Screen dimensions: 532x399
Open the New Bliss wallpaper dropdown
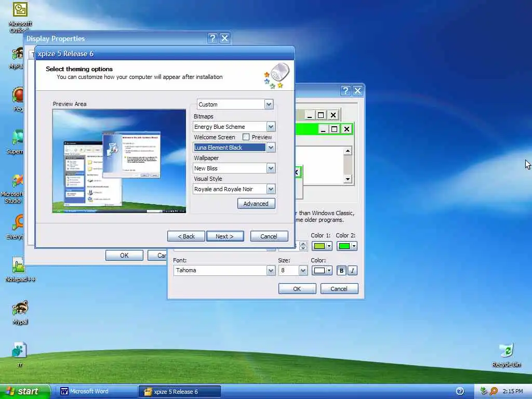[271, 168]
